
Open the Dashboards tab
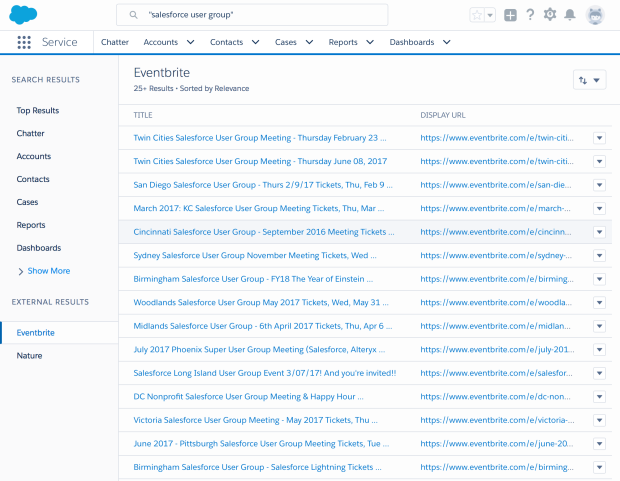pos(412,42)
